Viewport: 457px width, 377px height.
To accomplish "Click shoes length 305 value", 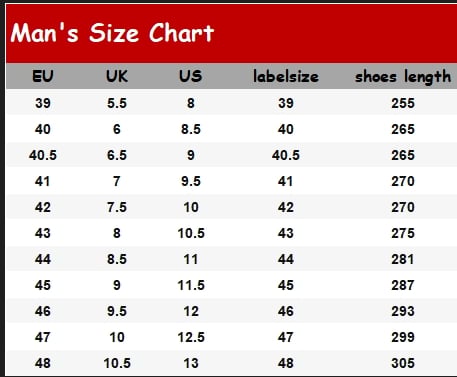I will [403, 363].
